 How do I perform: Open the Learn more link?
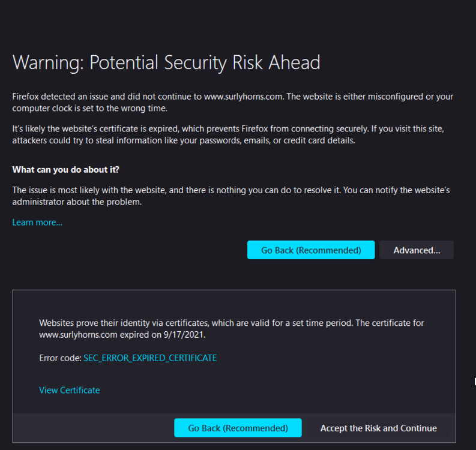click(x=37, y=223)
